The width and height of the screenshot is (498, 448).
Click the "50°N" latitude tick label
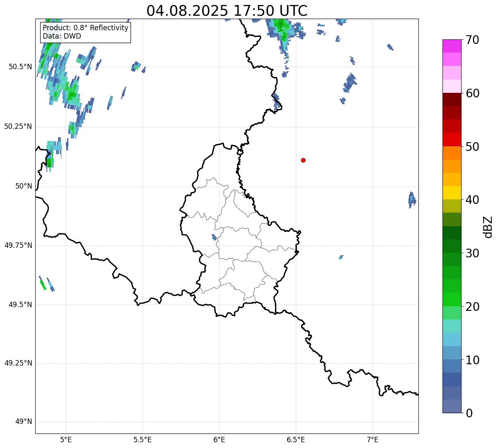click(24, 186)
